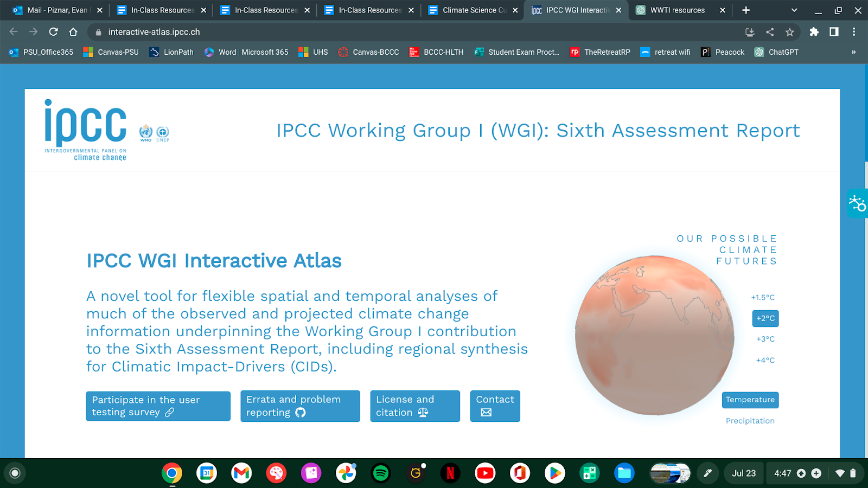Open Google Play Store from the shelf
868x488 pixels.
554,473
